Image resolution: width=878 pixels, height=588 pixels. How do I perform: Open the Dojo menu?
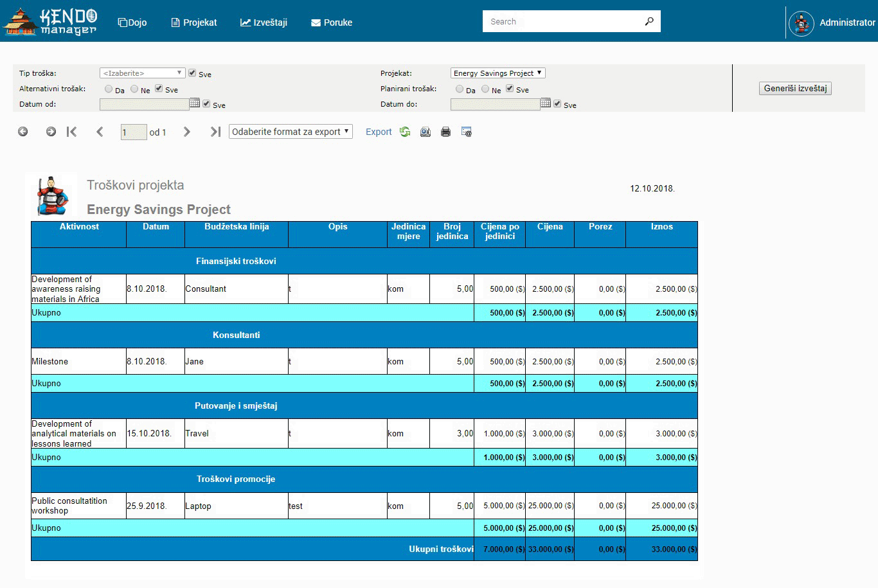(x=132, y=22)
